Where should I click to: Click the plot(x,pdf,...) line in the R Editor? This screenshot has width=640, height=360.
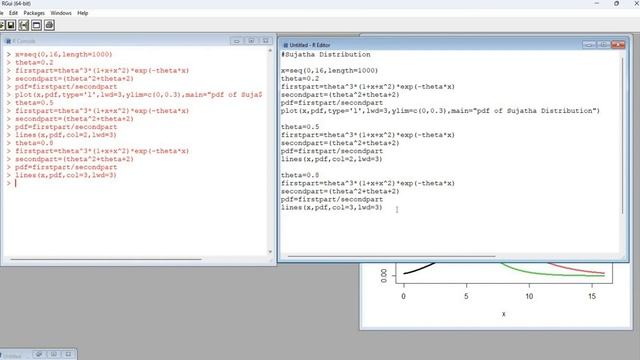(x=440, y=111)
